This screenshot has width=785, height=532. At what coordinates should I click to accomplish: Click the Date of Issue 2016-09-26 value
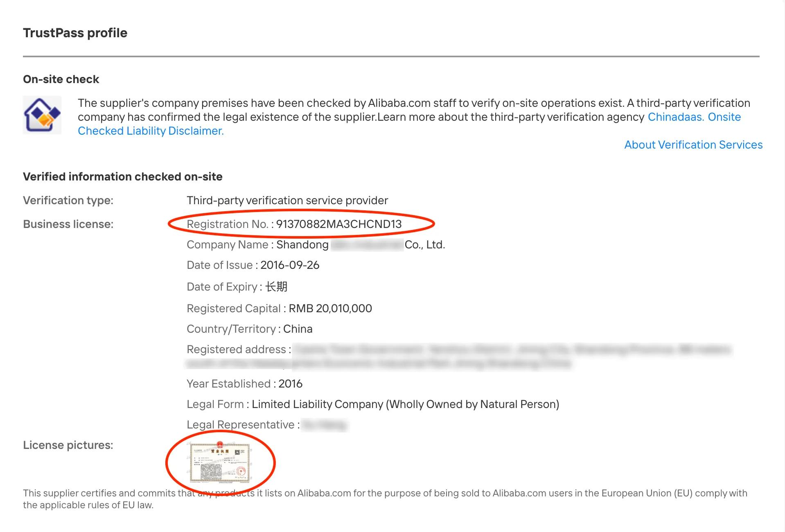point(290,265)
